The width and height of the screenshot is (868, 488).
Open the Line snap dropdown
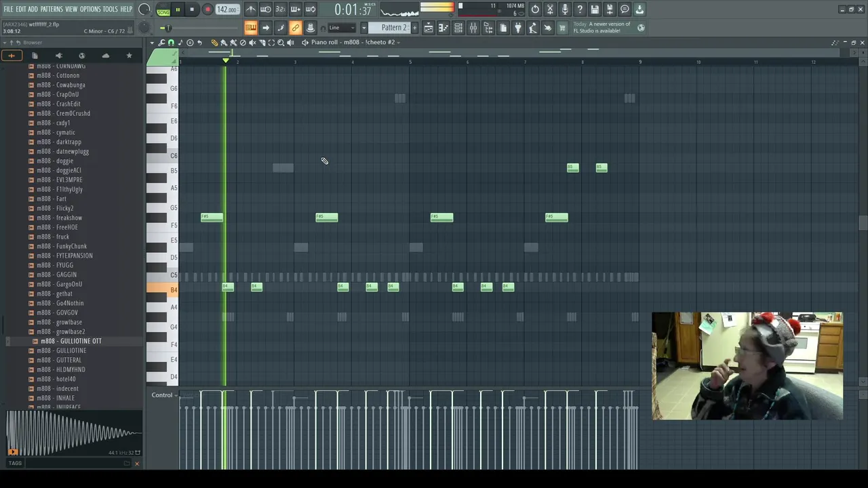(x=342, y=28)
